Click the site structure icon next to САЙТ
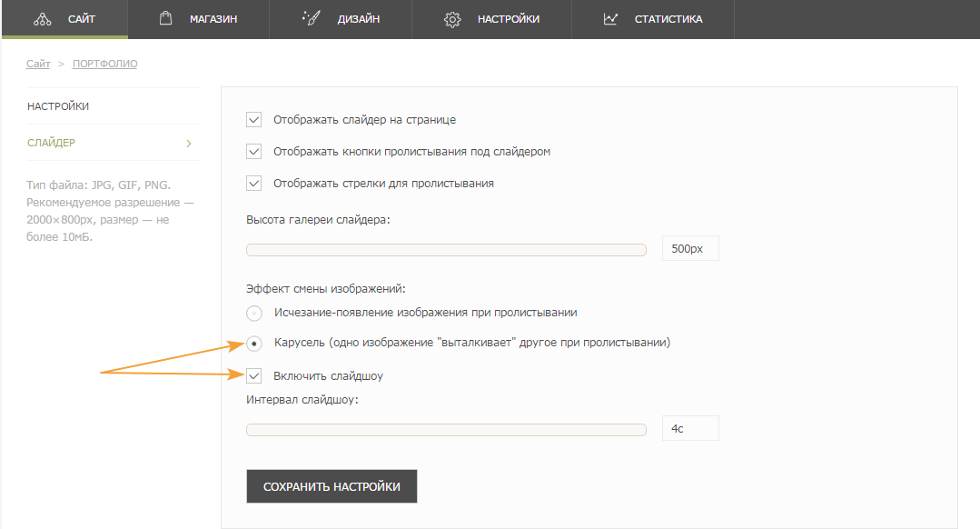Viewport: 980px width, 529px height. point(43,19)
